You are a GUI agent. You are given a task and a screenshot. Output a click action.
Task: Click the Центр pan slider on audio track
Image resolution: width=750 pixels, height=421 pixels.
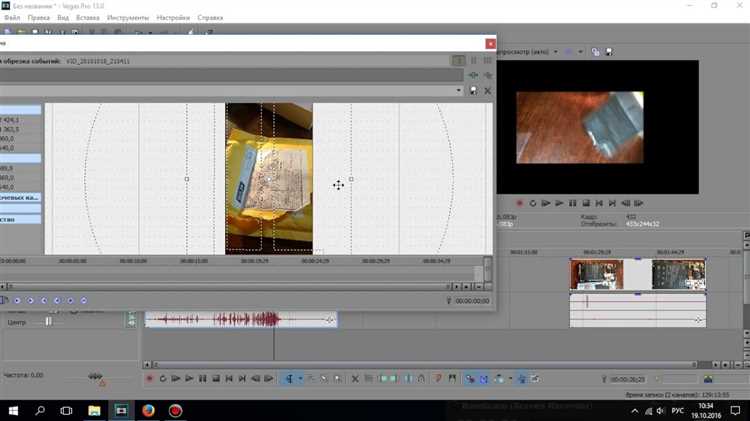(48, 322)
